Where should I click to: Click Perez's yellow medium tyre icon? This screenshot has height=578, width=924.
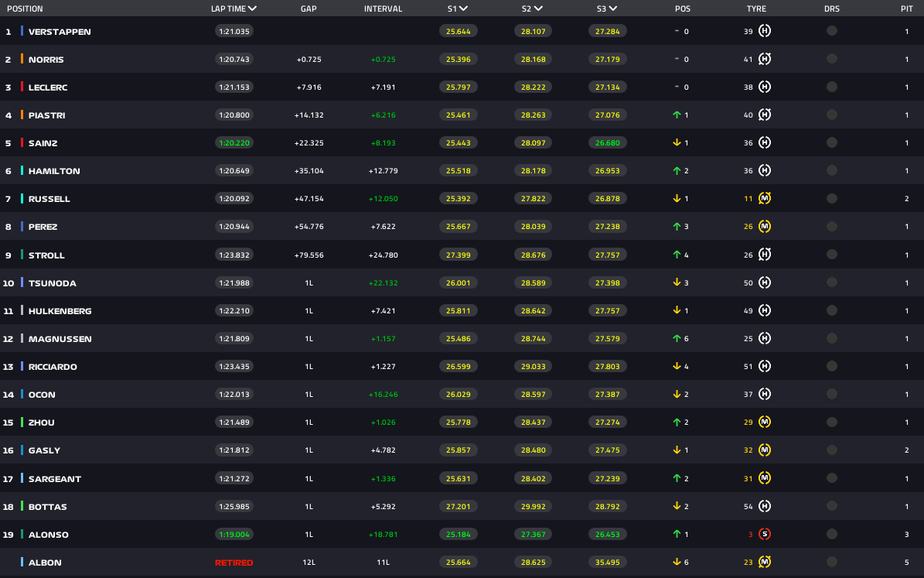point(765,227)
